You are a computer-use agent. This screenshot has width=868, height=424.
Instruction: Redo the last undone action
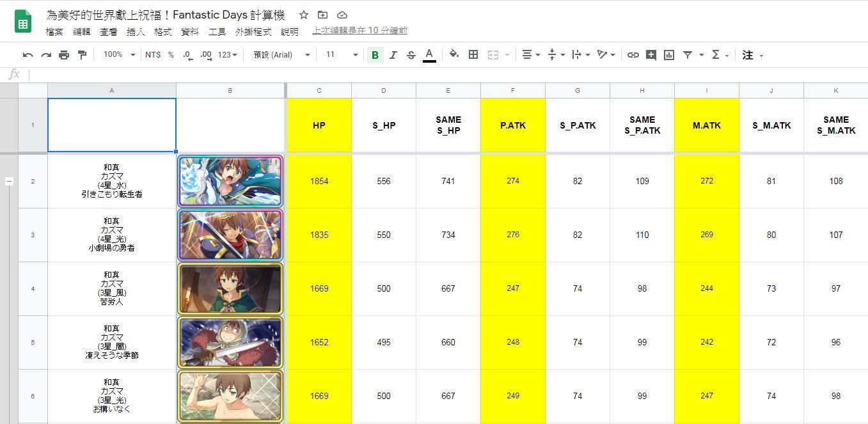click(x=46, y=55)
